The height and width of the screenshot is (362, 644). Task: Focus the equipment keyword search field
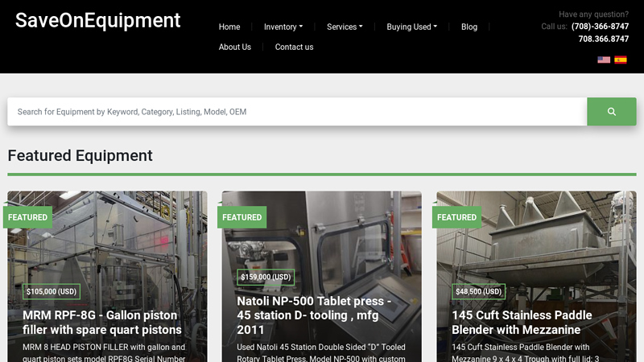tap(297, 112)
